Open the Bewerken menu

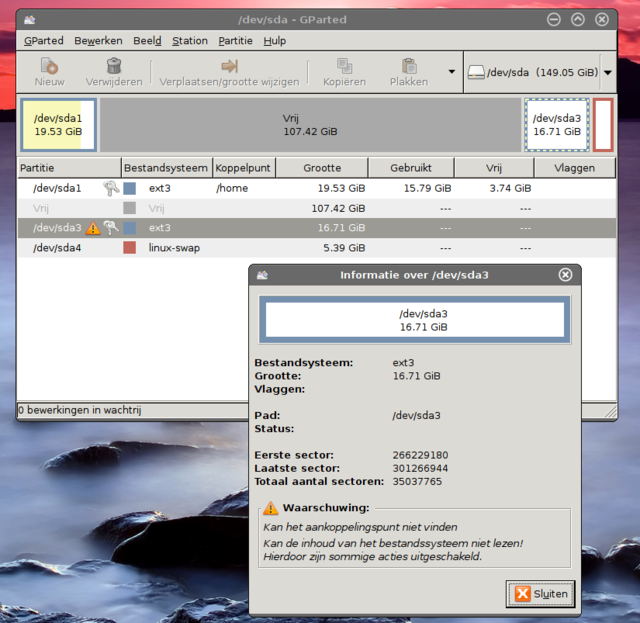tap(98, 41)
